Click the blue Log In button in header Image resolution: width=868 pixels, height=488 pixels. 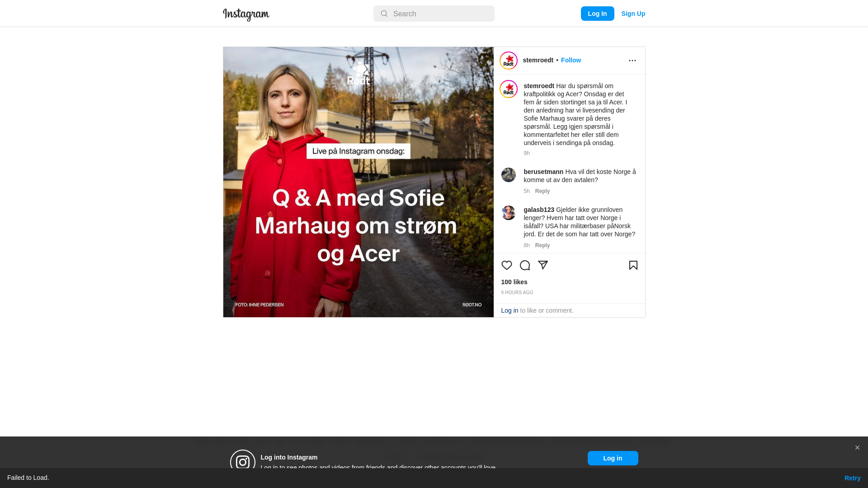pyautogui.click(x=597, y=14)
